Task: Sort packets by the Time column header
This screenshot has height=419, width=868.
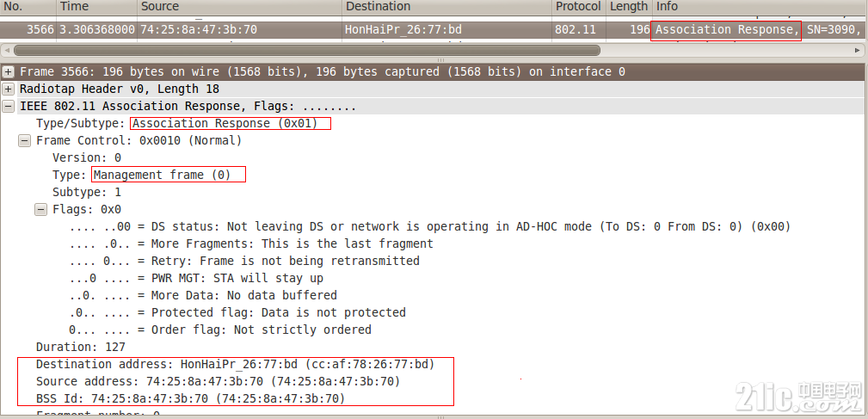Action: (x=97, y=7)
